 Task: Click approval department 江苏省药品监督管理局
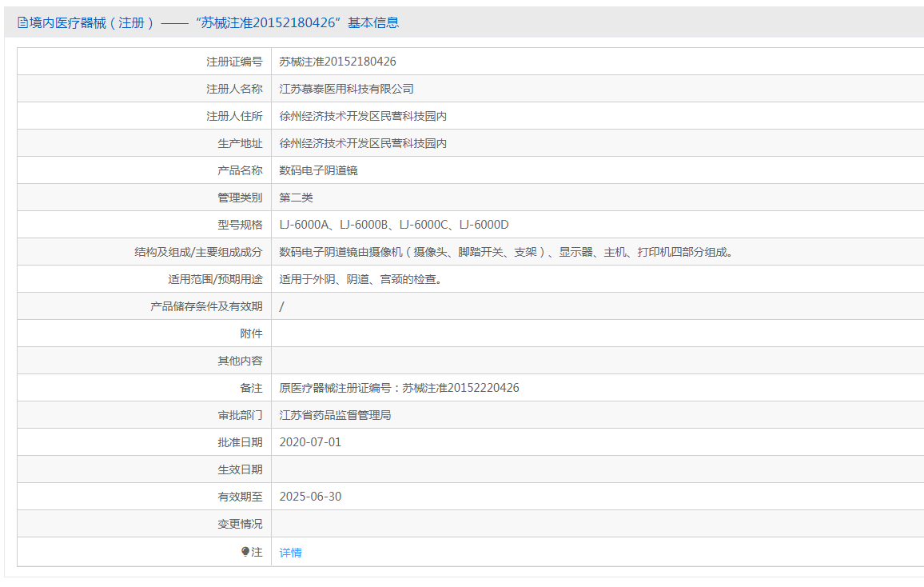(x=335, y=415)
